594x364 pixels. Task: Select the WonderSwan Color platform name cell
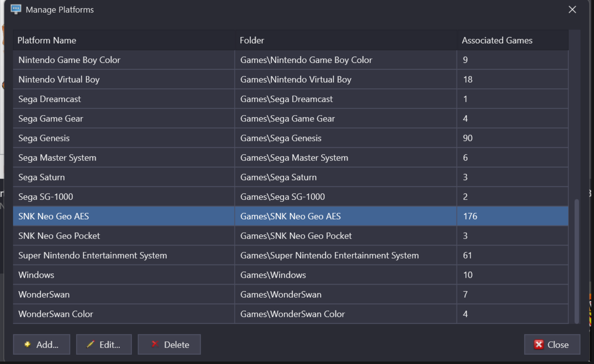point(124,314)
